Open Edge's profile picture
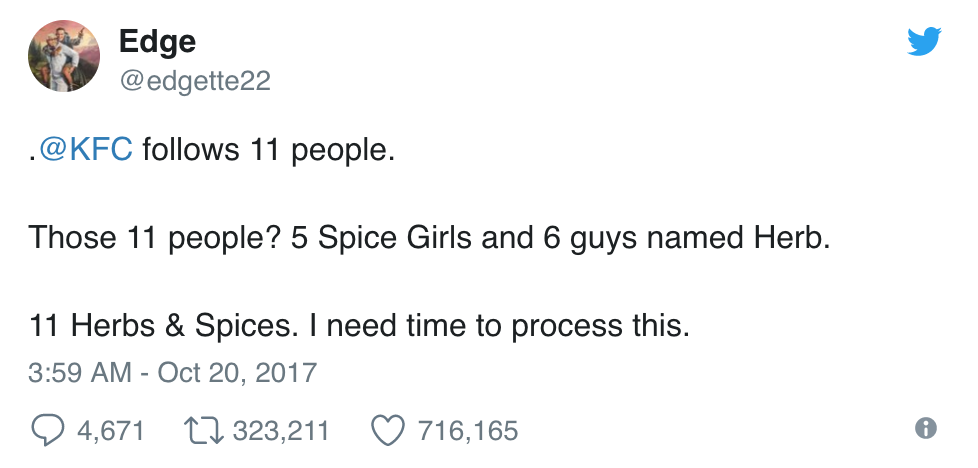 [63, 56]
